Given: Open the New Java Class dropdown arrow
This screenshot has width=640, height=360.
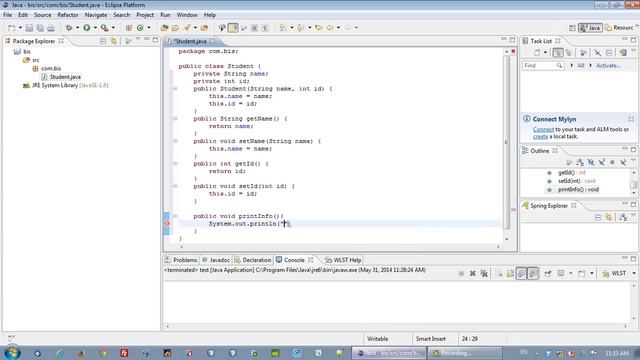Looking at the screenshot, I should point(149,28).
